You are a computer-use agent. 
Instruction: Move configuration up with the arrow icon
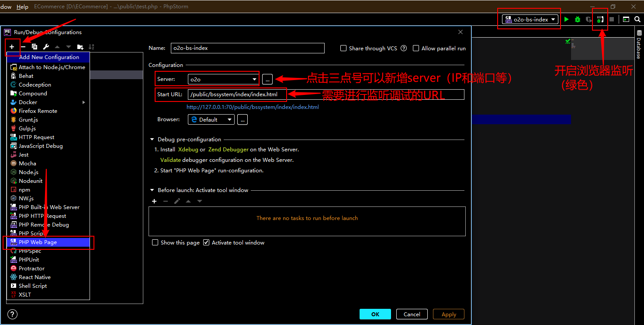pos(57,47)
